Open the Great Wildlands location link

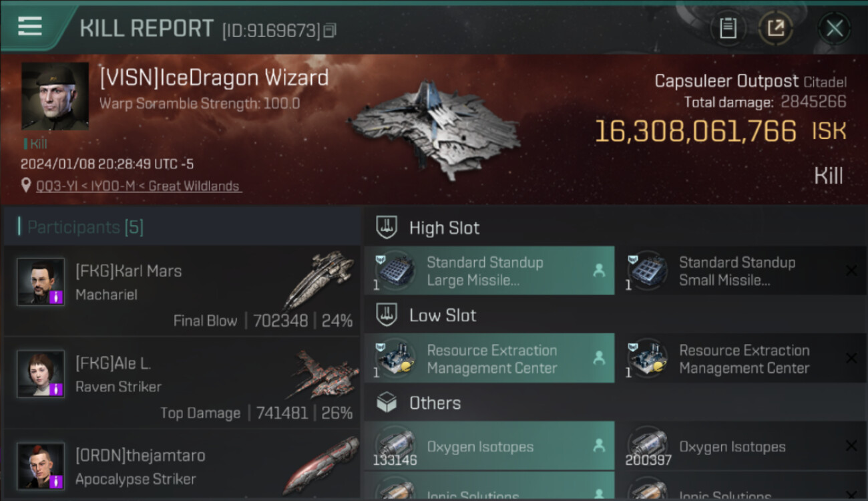(x=138, y=186)
